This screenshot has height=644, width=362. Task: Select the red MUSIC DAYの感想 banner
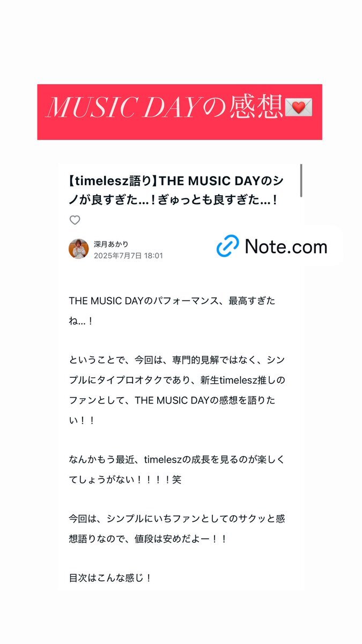pos(180,112)
